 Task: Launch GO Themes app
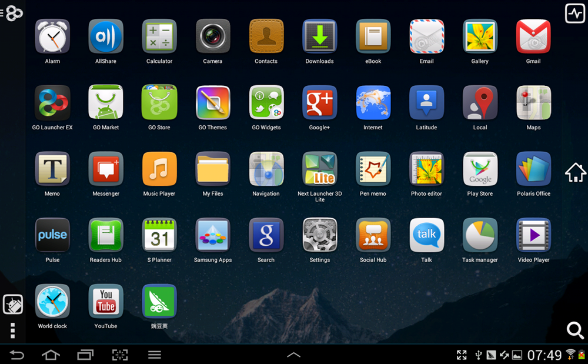click(213, 103)
